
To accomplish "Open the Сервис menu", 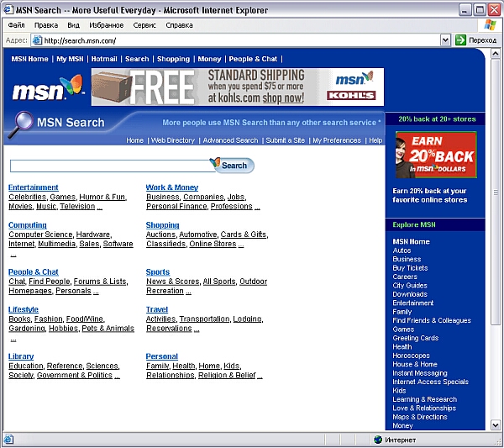I will pyautogui.click(x=144, y=25).
